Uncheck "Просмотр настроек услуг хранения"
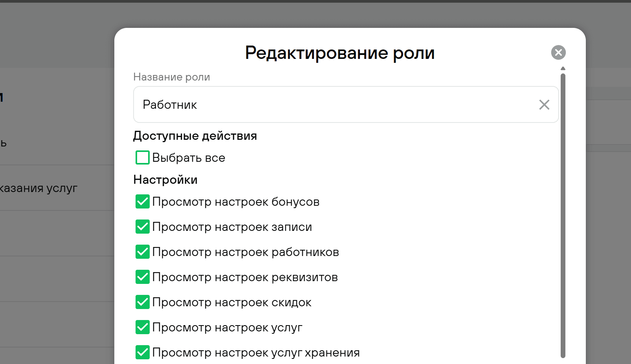This screenshot has height=364, width=631. click(142, 352)
